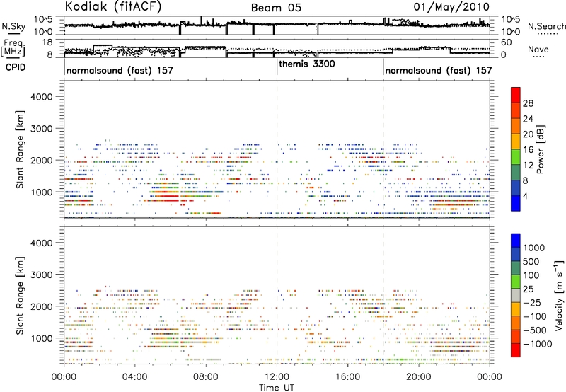The width and height of the screenshot is (566, 392).
Task: Click the -1000 tick on Velocity colorbar
Action: (x=537, y=344)
